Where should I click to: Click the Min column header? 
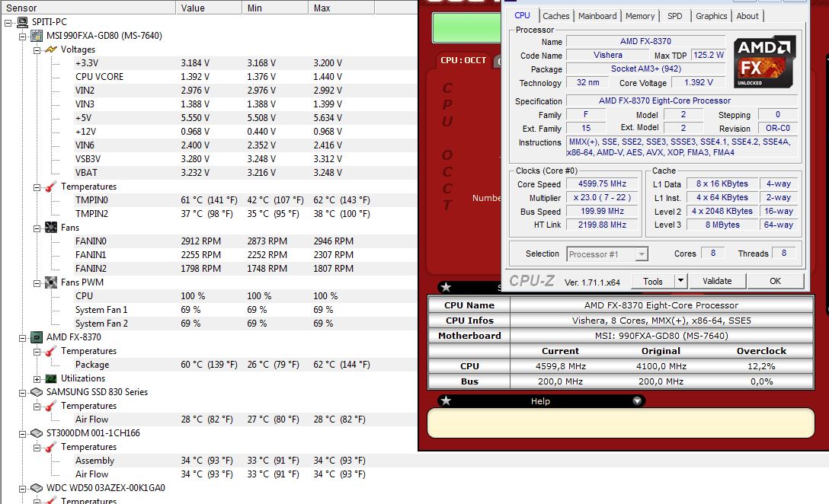tap(275, 8)
